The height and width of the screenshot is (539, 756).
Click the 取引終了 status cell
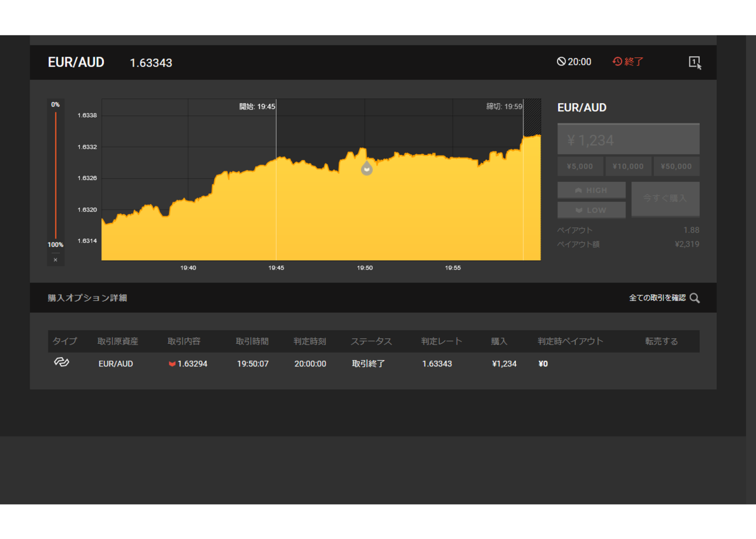point(369,364)
